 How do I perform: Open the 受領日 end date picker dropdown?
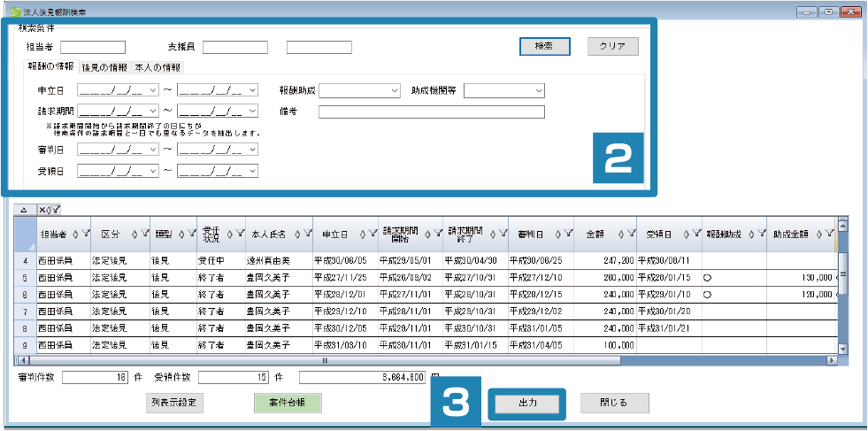point(253,171)
